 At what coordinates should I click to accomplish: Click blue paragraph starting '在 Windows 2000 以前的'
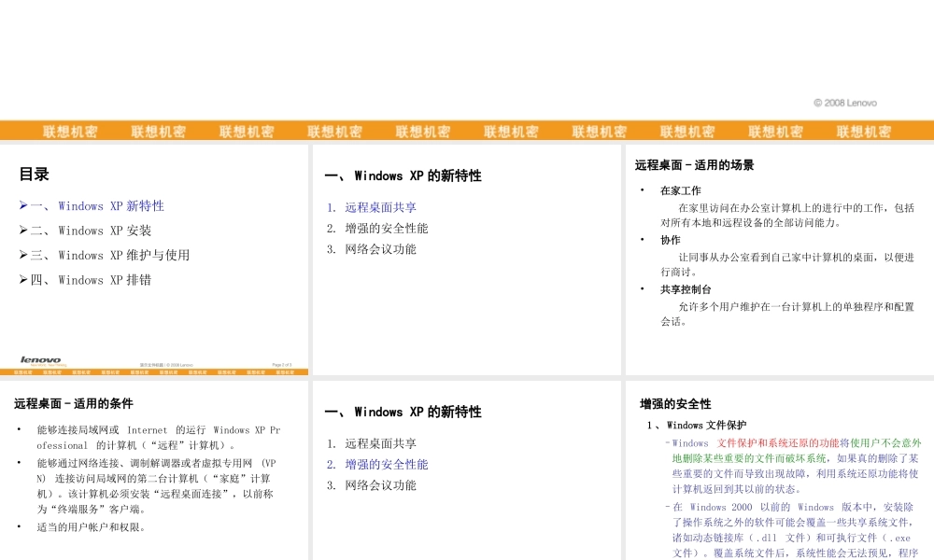(793, 529)
